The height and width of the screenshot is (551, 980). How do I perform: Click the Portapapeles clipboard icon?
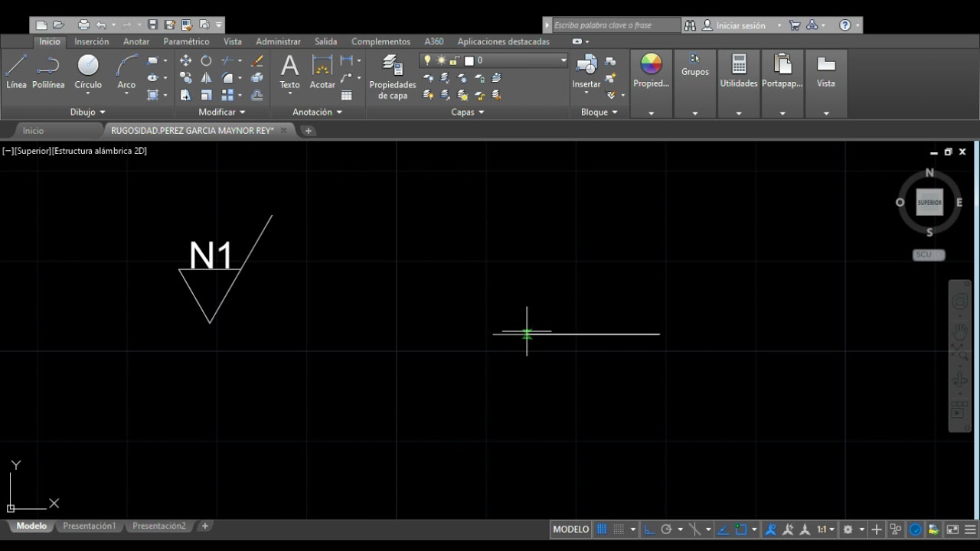point(782,64)
